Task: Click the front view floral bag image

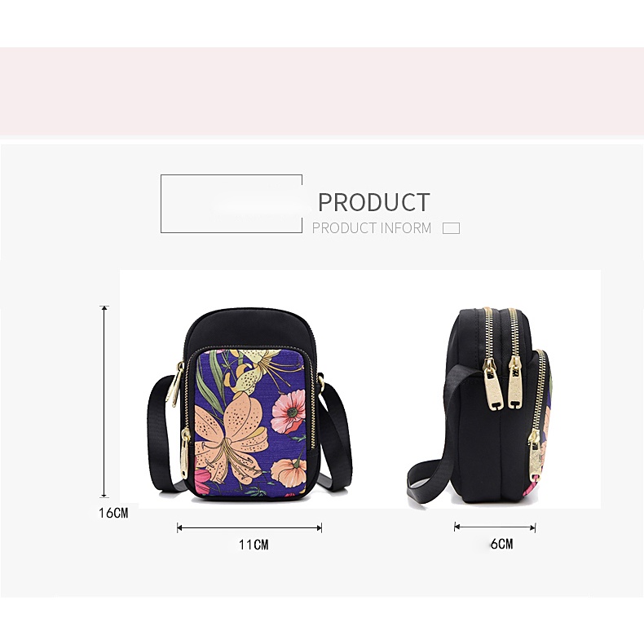Action: 249,404
